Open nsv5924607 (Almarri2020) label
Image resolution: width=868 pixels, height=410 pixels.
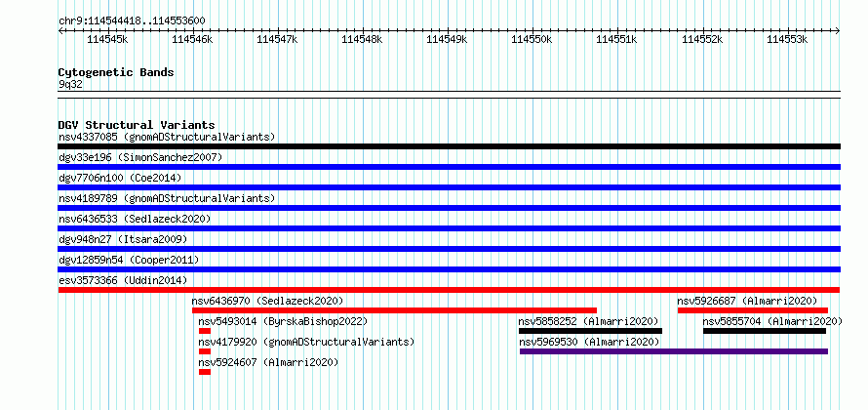(x=268, y=362)
